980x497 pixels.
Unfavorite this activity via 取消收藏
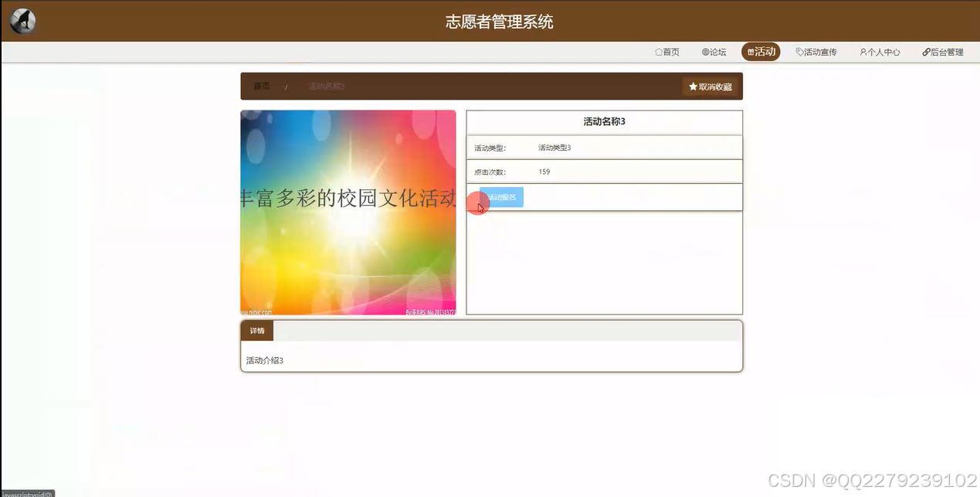710,87
